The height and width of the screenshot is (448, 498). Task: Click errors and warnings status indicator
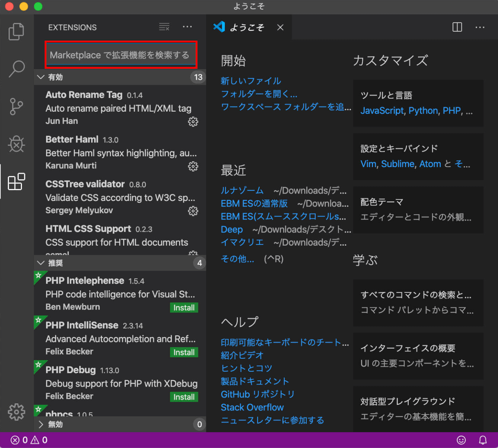point(29,440)
